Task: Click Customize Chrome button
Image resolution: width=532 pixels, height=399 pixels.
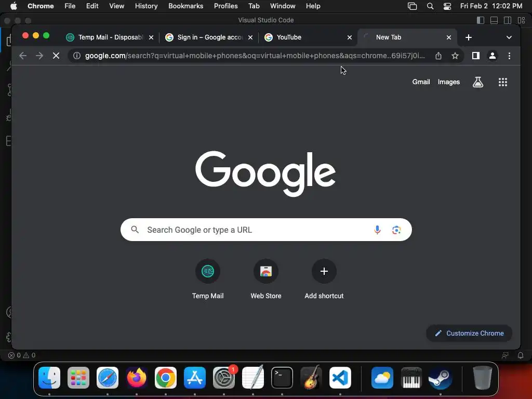Action: click(469, 333)
